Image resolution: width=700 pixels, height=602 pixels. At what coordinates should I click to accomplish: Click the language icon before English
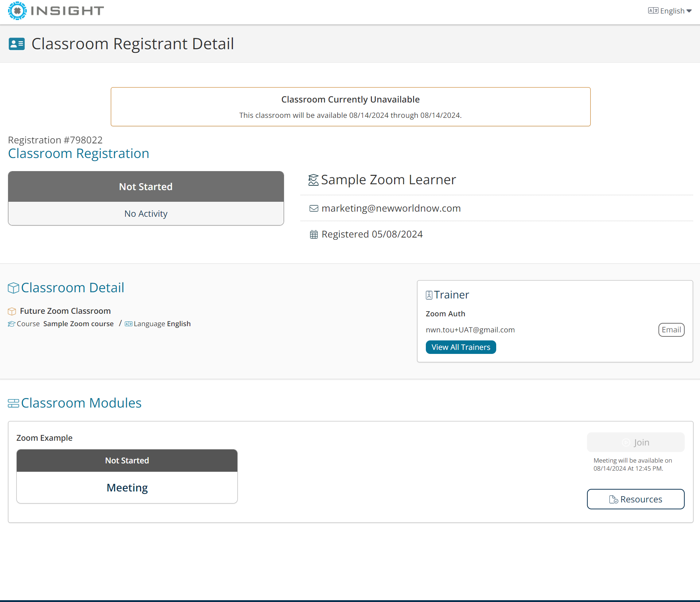pos(653,11)
